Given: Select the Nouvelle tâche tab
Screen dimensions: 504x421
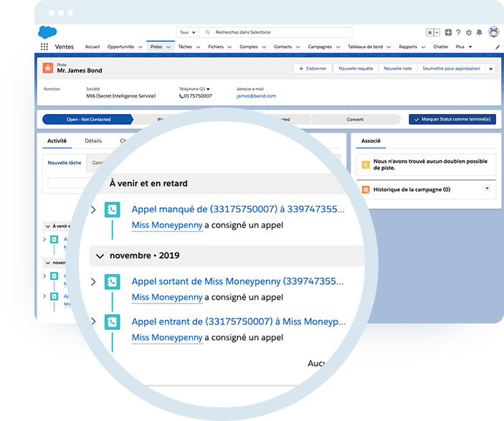Looking at the screenshot, I should (x=65, y=163).
